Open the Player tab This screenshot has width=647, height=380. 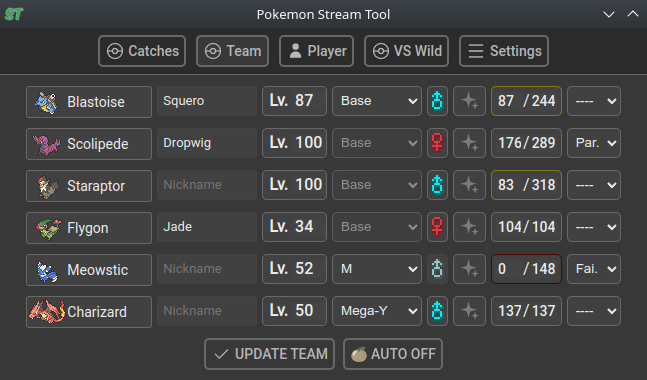click(x=316, y=51)
